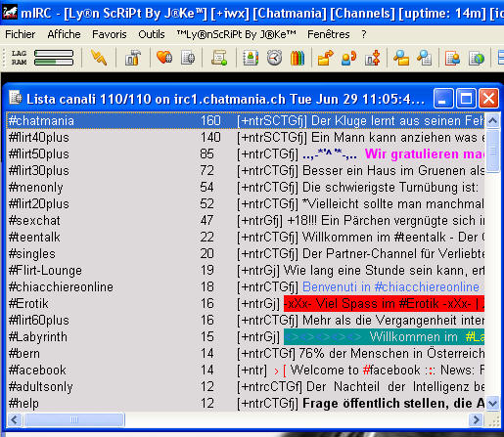Click the lightning bolt connect icon
This screenshot has height=437, width=504.
(99, 58)
